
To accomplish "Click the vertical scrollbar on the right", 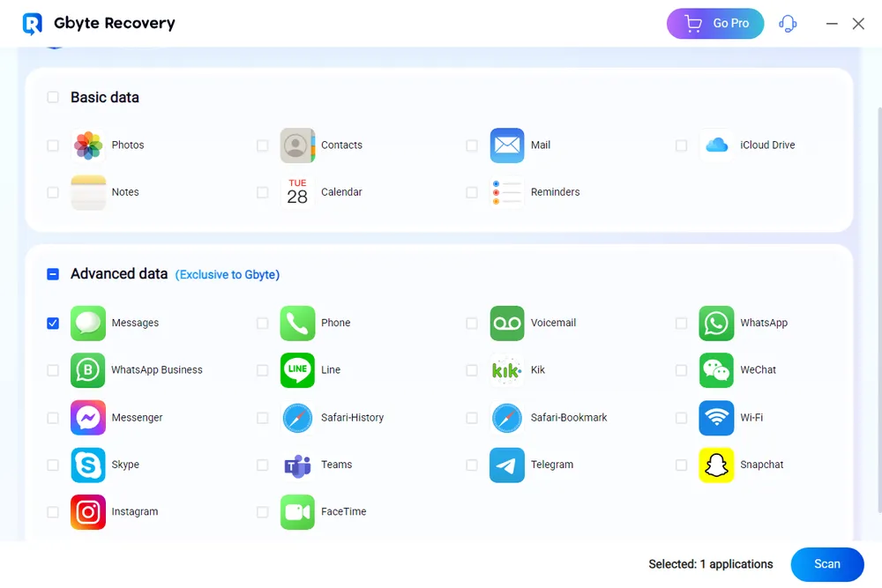I will point(879,309).
